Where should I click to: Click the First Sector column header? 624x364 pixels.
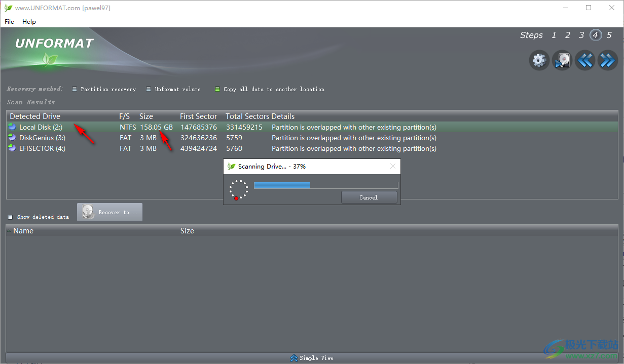198,116
